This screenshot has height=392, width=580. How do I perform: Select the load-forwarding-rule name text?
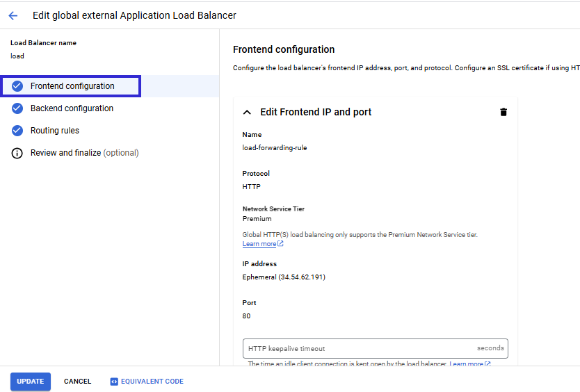[275, 147]
